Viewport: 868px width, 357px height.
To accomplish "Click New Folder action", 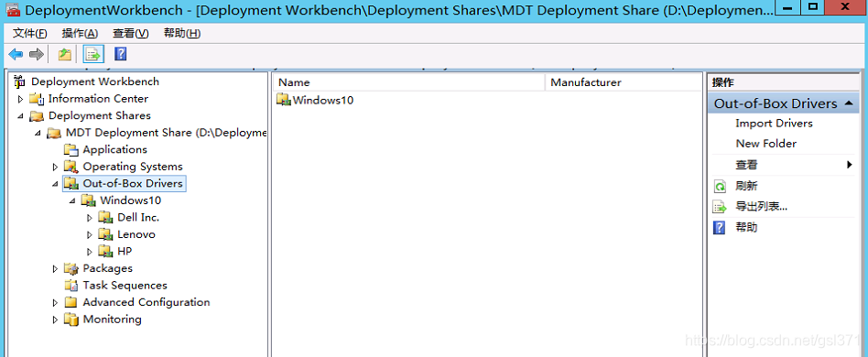I will click(766, 144).
